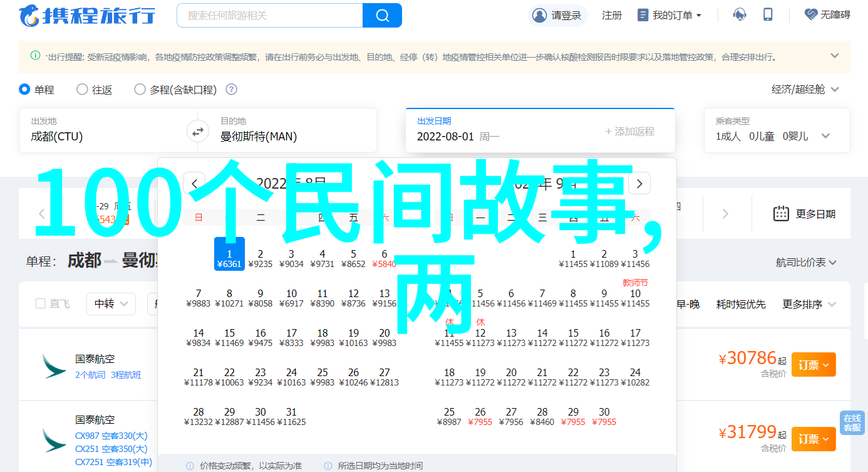Viewport: 868px width, 472px height.
Task: Select August 10 priced ¥6917
Action: coord(291,298)
